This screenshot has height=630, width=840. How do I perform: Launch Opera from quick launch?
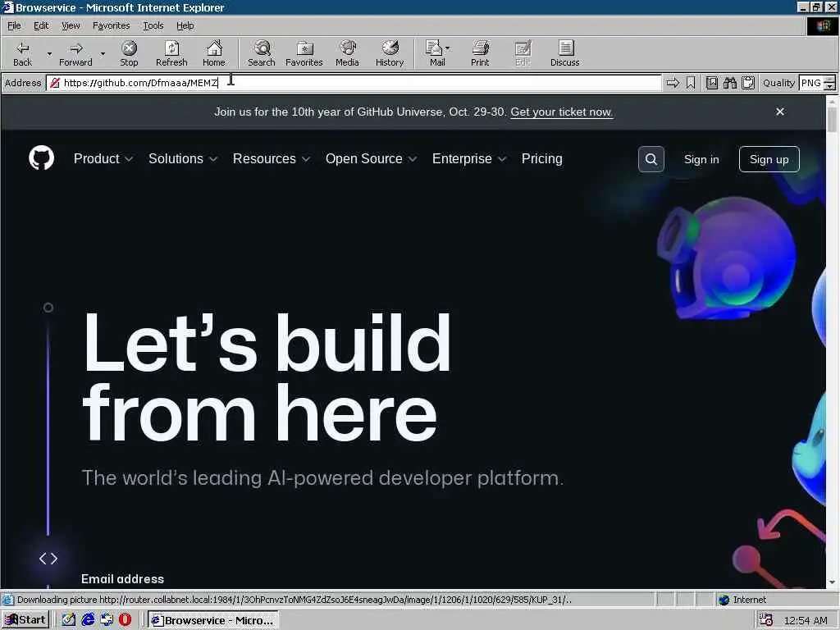[x=125, y=620]
